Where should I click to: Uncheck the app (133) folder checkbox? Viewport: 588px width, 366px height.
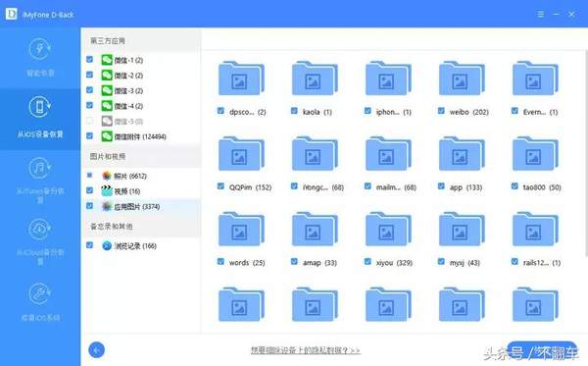click(441, 186)
